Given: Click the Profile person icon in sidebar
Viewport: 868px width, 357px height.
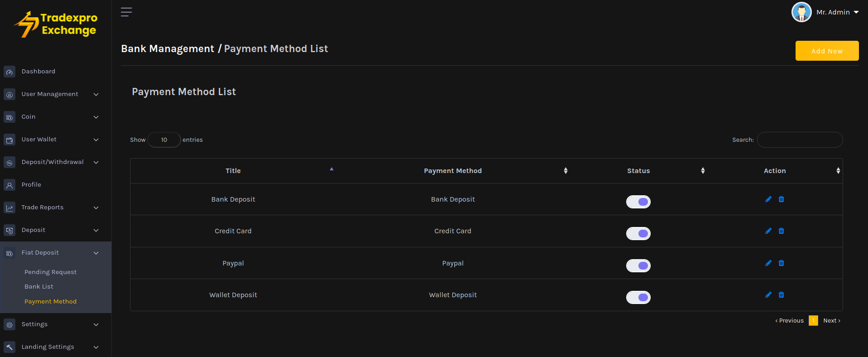Looking at the screenshot, I should [10, 185].
